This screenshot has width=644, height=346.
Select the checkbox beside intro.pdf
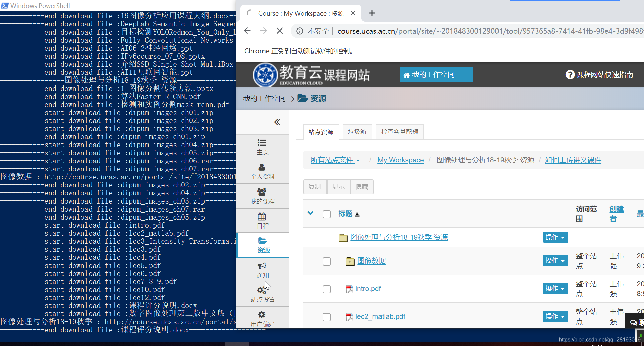coord(326,289)
